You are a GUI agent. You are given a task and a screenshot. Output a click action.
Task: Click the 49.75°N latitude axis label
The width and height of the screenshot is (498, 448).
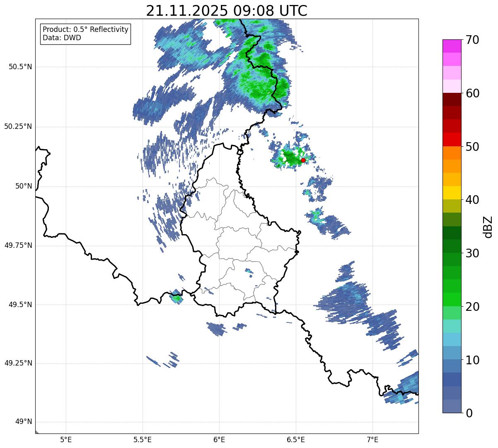pos(18,245)
